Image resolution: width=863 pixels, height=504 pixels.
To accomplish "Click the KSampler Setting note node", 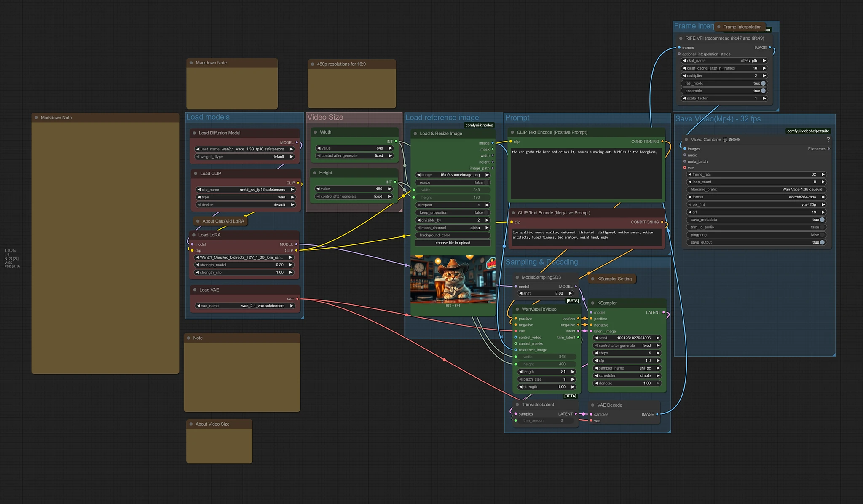I will point(614,279).
